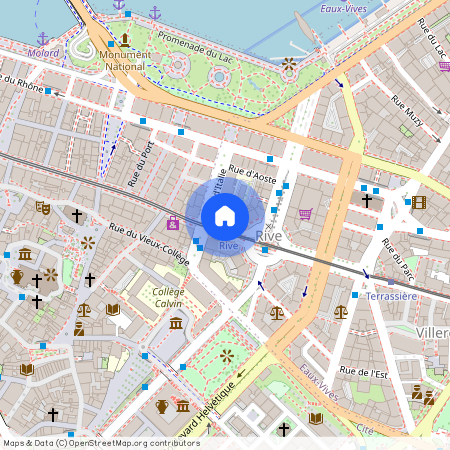Click the anchor icon next to Molard
The image size is (450, 450).
click(x=43, y=39)
